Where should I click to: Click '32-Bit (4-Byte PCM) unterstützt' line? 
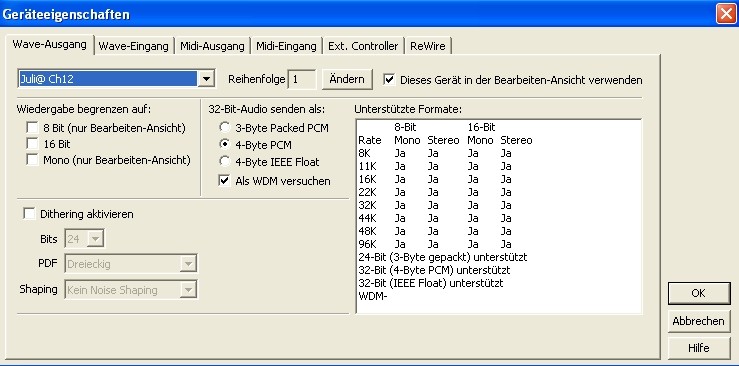click(x=434, y=270)
